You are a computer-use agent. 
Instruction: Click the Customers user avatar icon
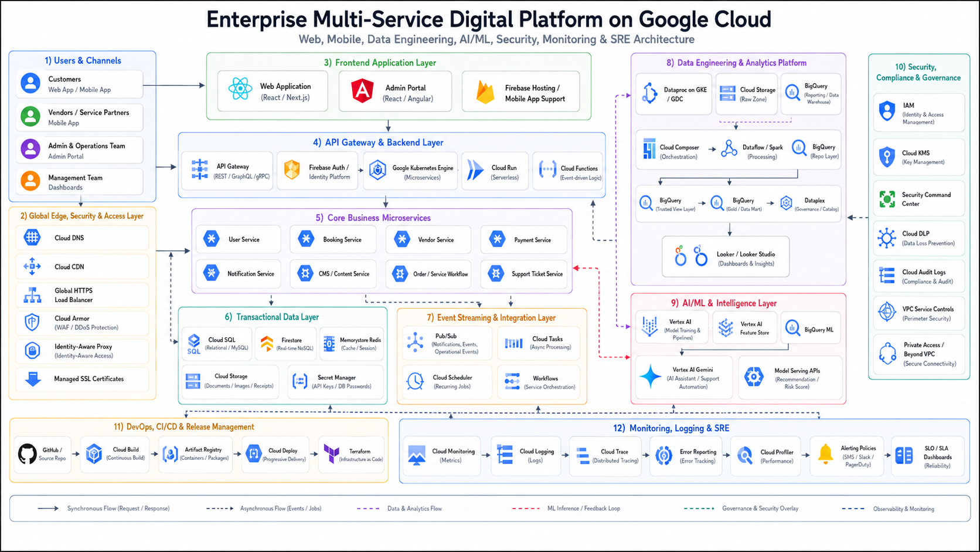click(x=30, y=83)
